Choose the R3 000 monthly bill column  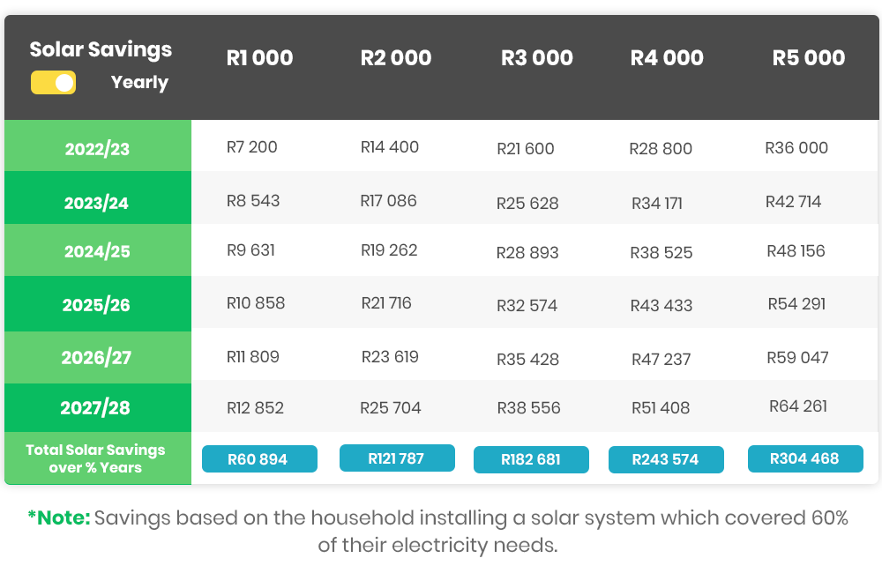[x=536, y=58]
